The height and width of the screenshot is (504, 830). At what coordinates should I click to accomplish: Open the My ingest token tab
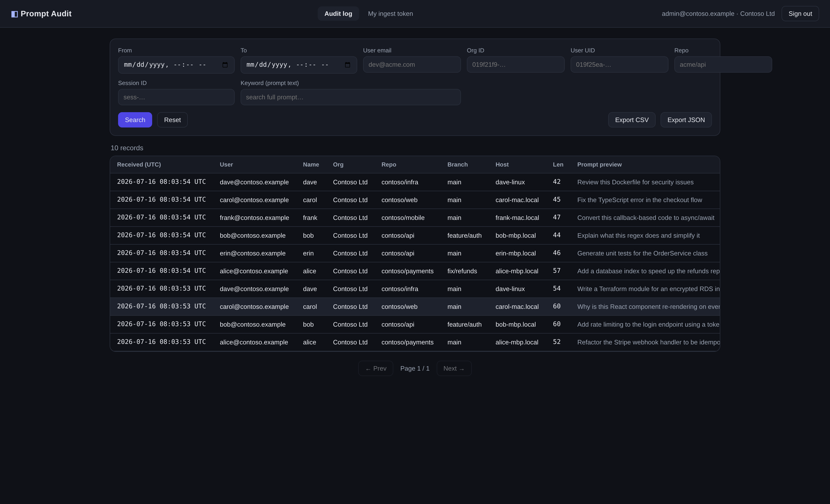click(x=390, y=14)
